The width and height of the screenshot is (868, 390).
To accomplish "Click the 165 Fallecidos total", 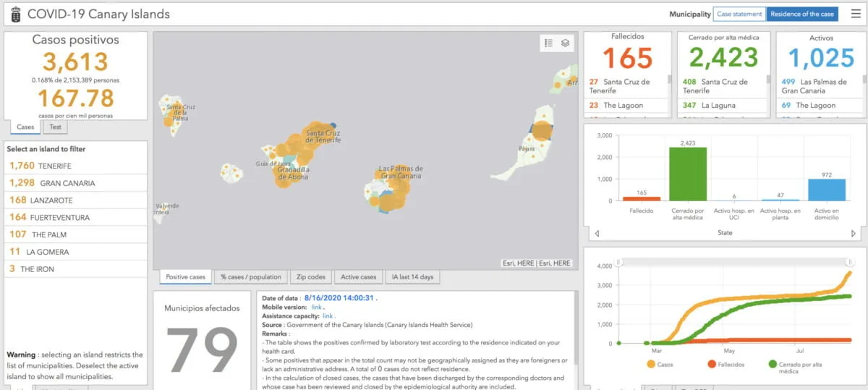I will tap(627, 58).
